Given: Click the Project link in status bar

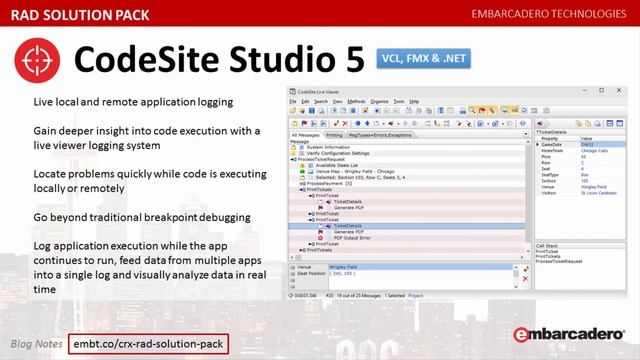Looking at the screenshot, I should (x=416, y=296).
